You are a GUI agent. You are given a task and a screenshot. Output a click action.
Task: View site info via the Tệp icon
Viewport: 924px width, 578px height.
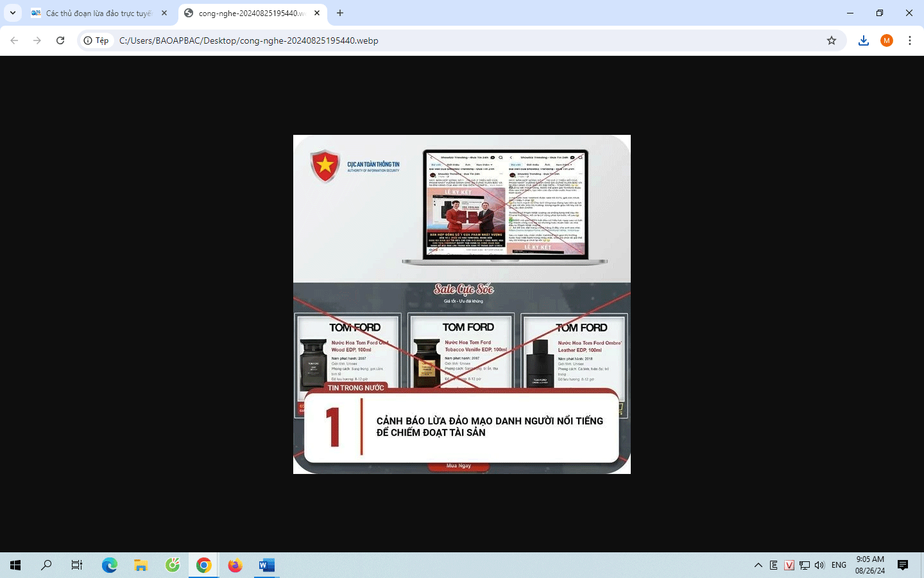click(x=96, y=40)
